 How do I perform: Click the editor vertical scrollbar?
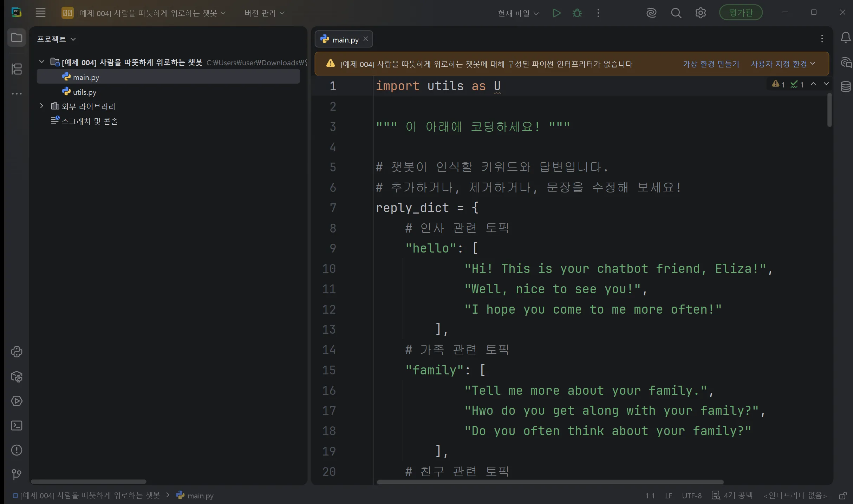click(829, 110)
